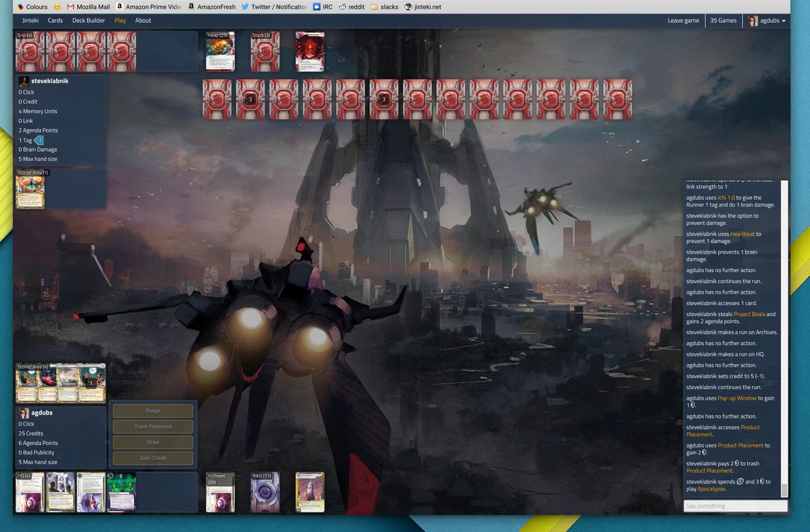The width and height of the screenshot is (810, 532).
Task: Go to the Jinteki home tab
Action: click(x=30, y=20)
